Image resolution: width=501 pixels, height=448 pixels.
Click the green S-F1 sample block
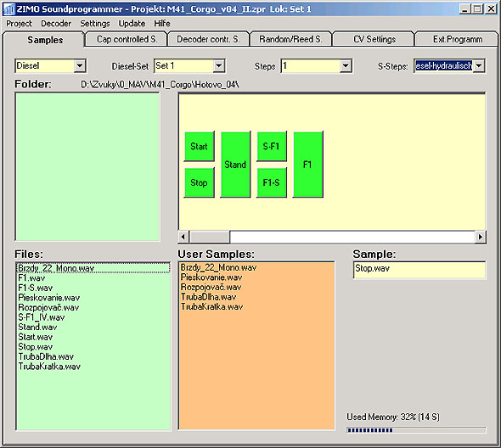tap(272, 146)
